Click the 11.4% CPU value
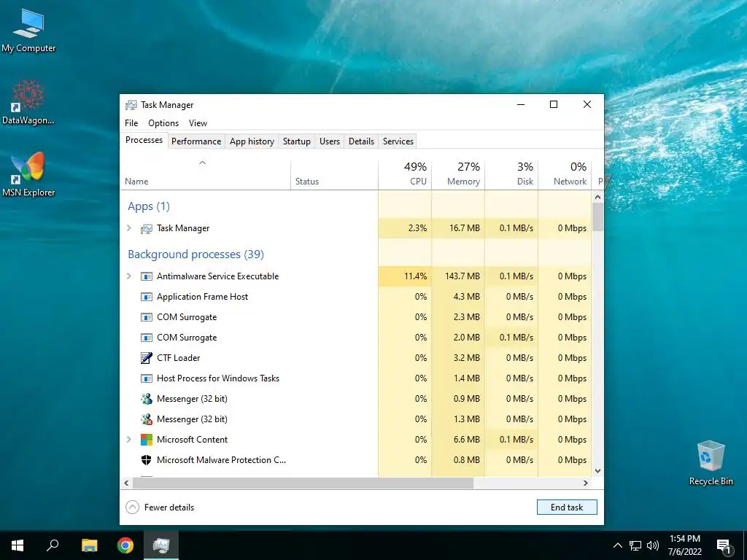The image size is (747, 560). (x=415, y=276)
